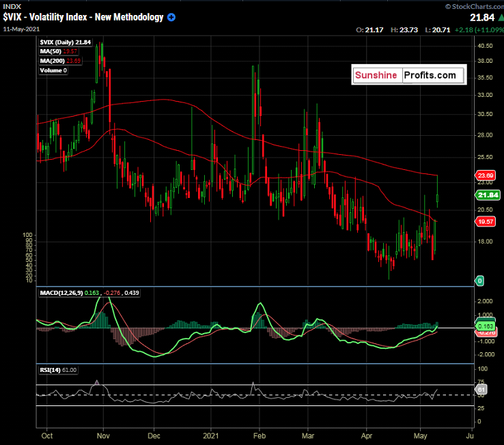Click the green 0 volume tag
Screen dimensions: 504x445
(x=479, y=281)
